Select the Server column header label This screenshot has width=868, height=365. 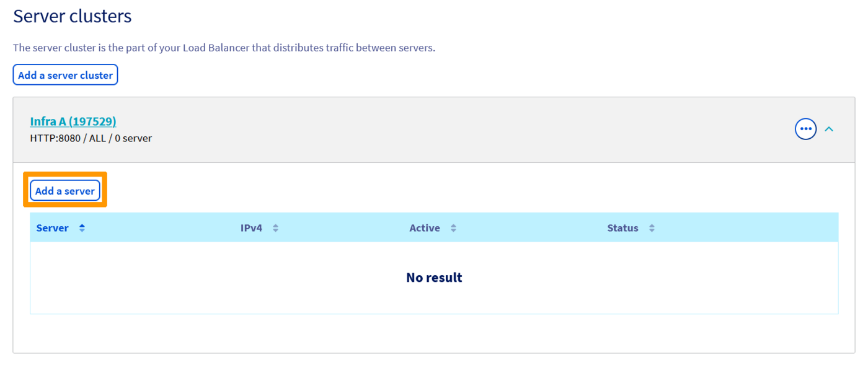tap(53, 228)
